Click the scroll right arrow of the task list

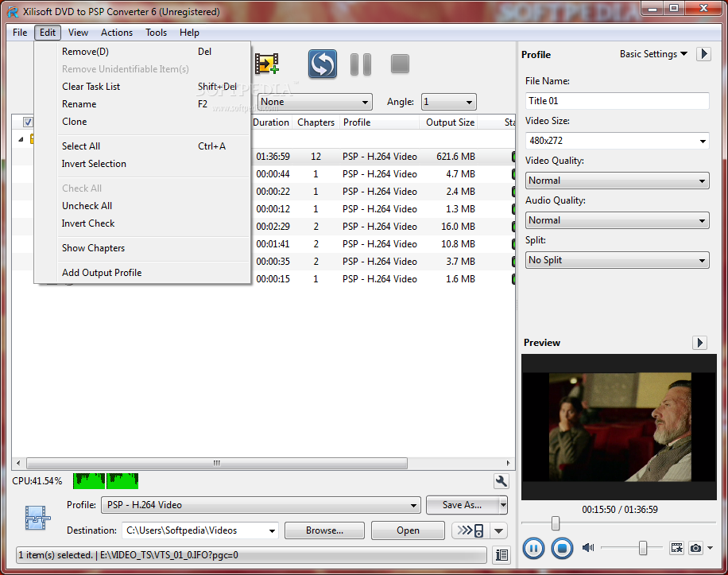click(508, 463)
